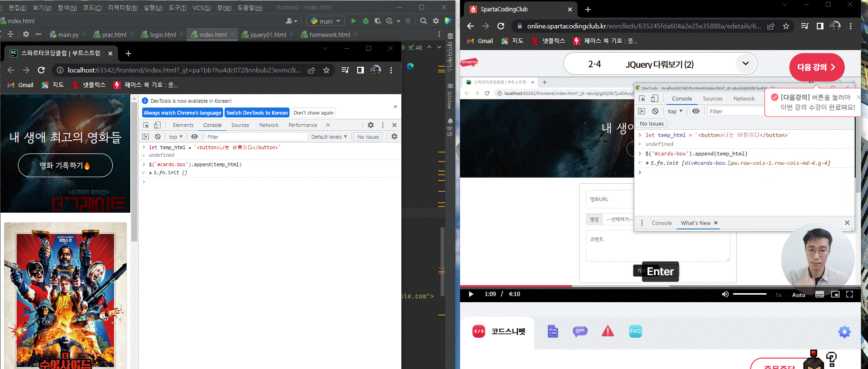This screenshot has height=369, width=868.
Task: Seek the lecture video using the progress bar
Action: click(660, 286)
